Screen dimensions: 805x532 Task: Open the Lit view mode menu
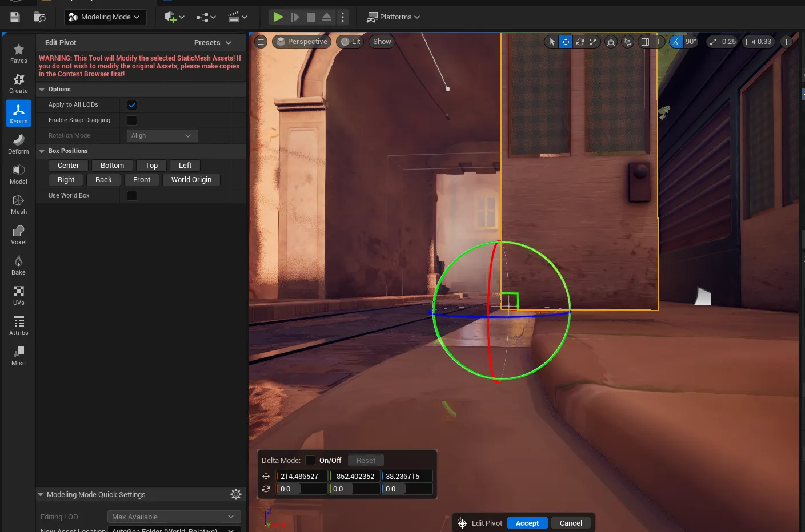coord(350,42)
